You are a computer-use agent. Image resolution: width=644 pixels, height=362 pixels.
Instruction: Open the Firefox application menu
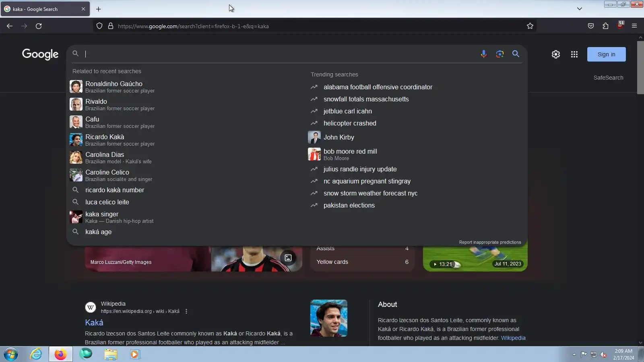pos(634,26)
